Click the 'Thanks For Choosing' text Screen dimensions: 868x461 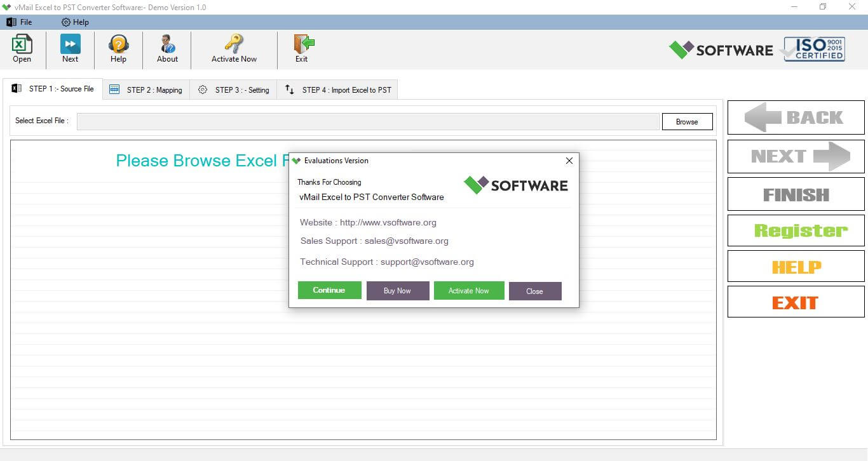[329, 182]
